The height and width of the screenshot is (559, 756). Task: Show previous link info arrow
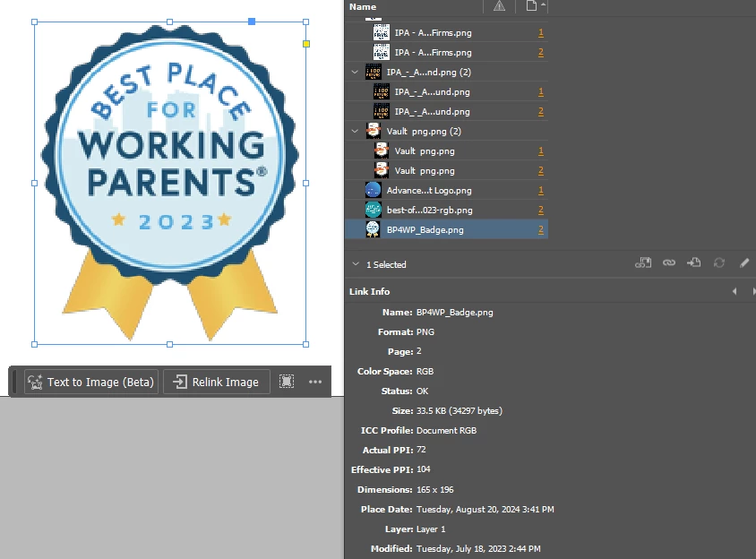point(735,291)
